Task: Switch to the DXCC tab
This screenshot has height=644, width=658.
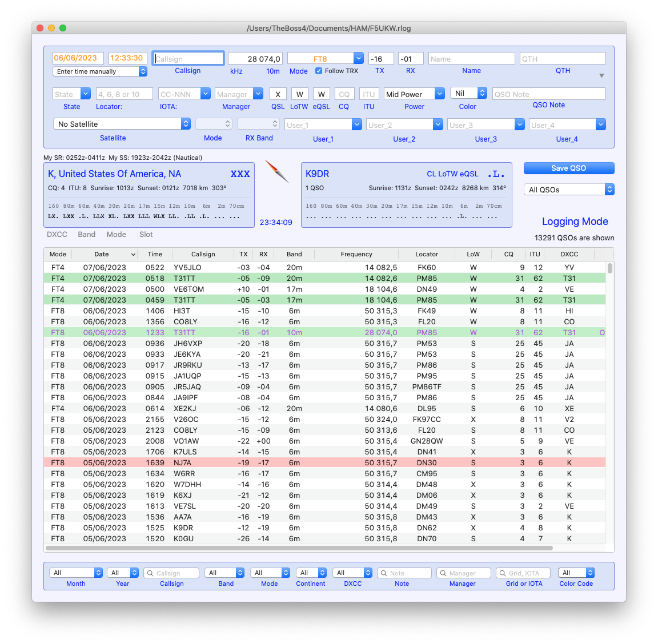Action: pyautogui.click(x=57, y=235)
